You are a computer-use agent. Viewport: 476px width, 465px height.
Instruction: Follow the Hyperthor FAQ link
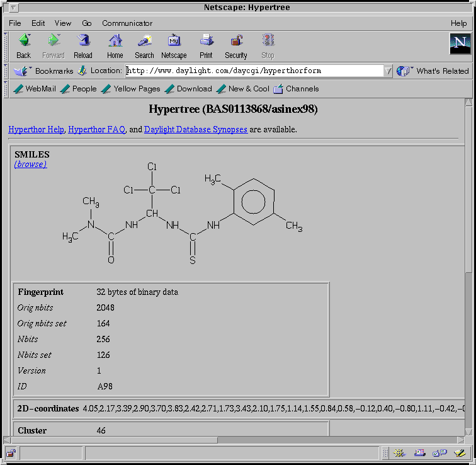tap(96, 129)
